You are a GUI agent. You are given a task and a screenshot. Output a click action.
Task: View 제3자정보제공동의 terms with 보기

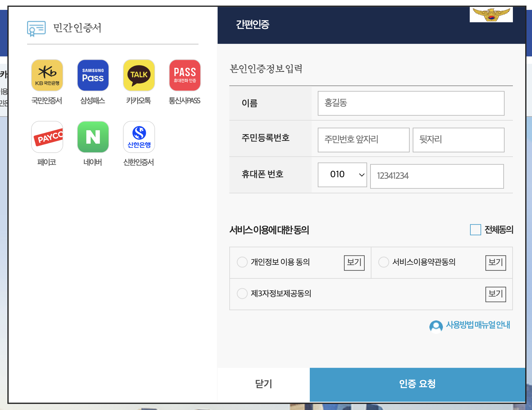[496, 294]
